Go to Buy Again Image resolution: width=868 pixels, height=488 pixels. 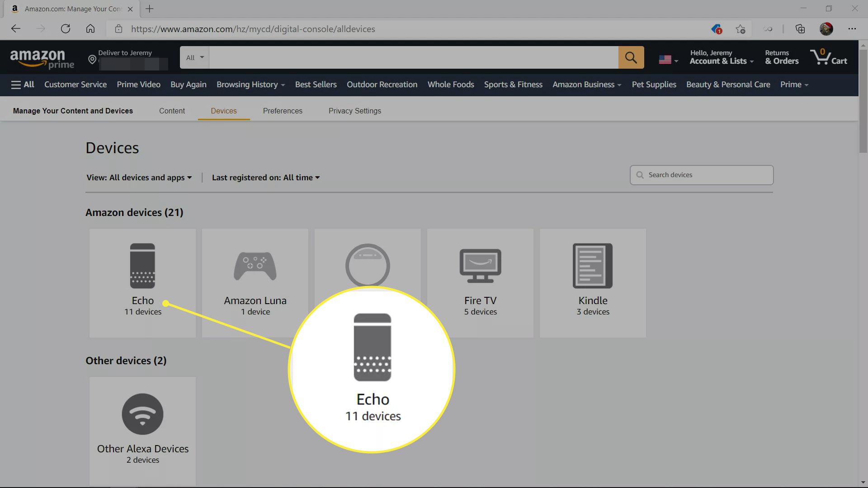(189, 84)
